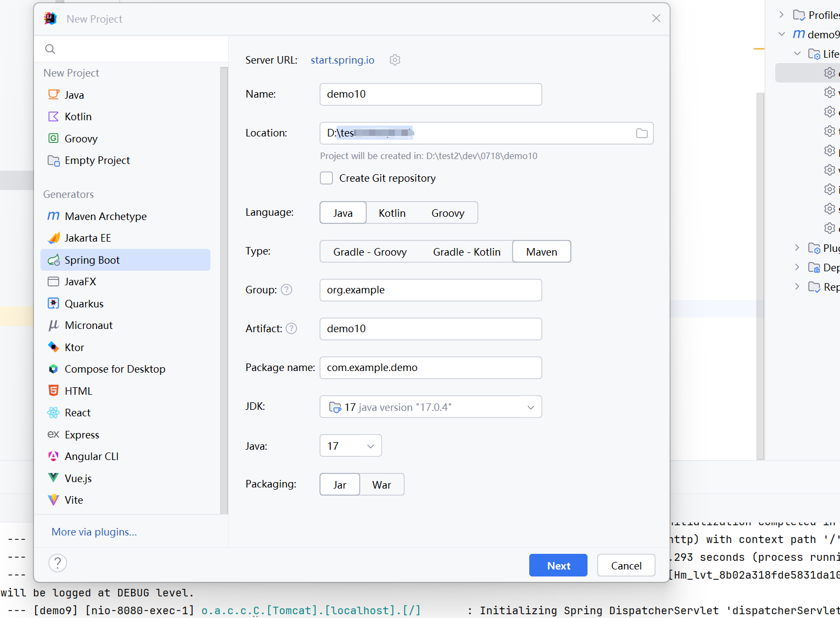Select Spring Boot generator
The width and height of the screenshot is (840, 618).
[125, 260]
